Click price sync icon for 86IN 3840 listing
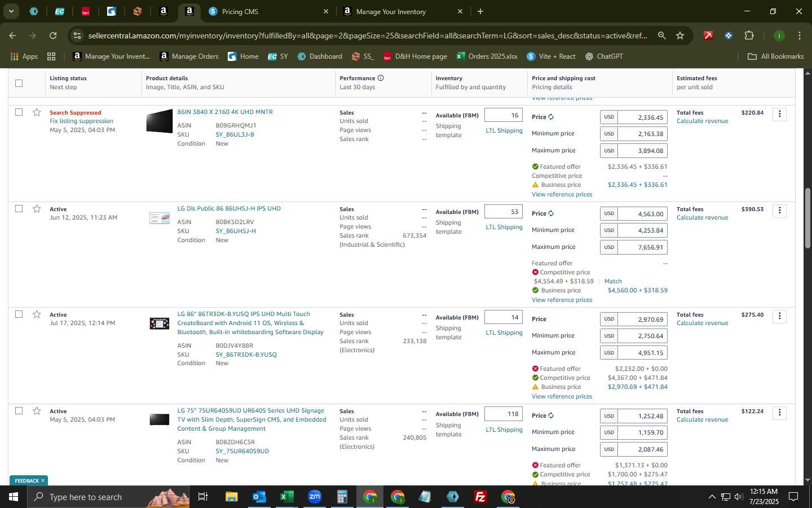The image size is (812, 508). (551, 117)
